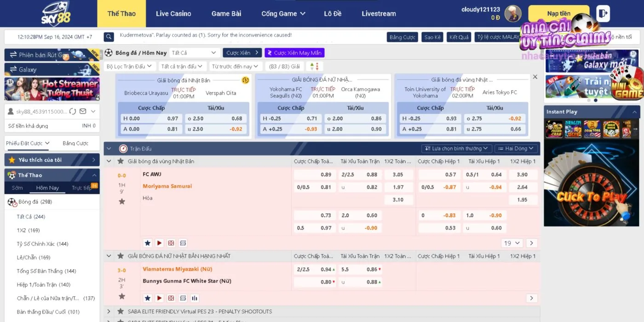Open statistics bar chart icon for Viamaterras Miyazaki match

(195, 298)
